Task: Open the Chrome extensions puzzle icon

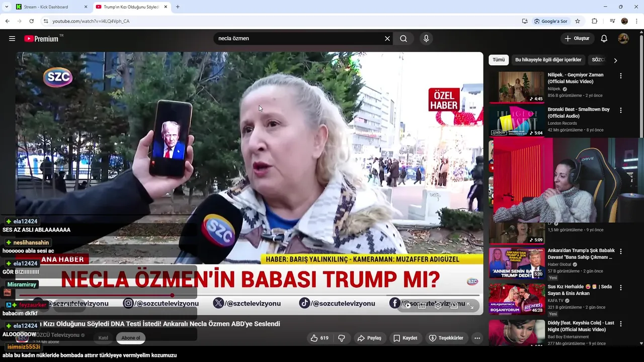Action: pos(594,21)
